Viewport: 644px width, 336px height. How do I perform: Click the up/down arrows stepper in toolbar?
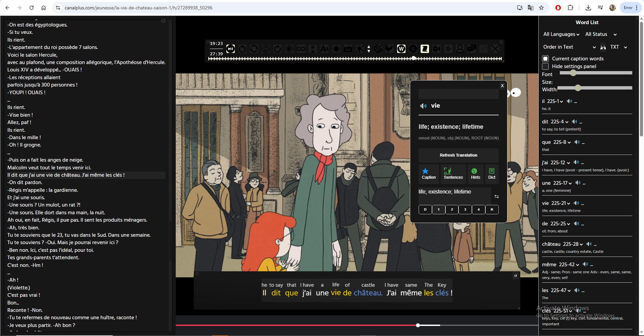369,49
